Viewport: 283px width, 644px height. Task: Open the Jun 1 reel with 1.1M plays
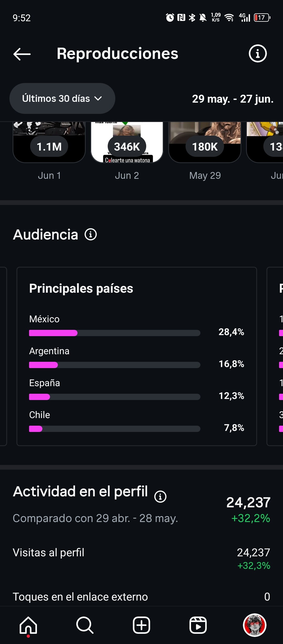[x=49, y=142]
